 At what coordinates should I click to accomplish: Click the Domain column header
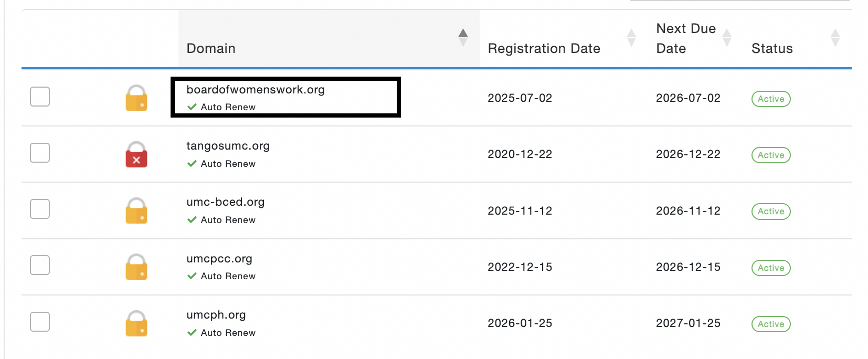(211, 48)
